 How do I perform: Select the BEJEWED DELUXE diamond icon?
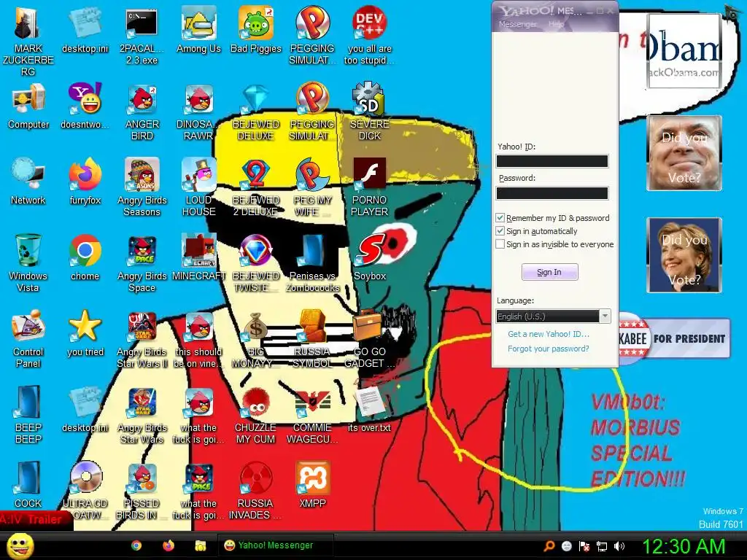[256, 111]
